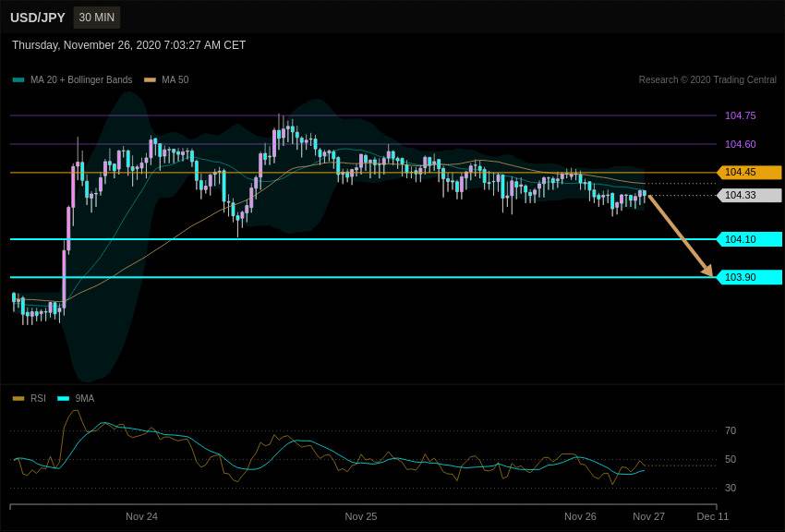Viewport: 785px width, 532px height.
Task: Click the RSI 70 level label
Action: pyautogui.click(x=731, y=430)
